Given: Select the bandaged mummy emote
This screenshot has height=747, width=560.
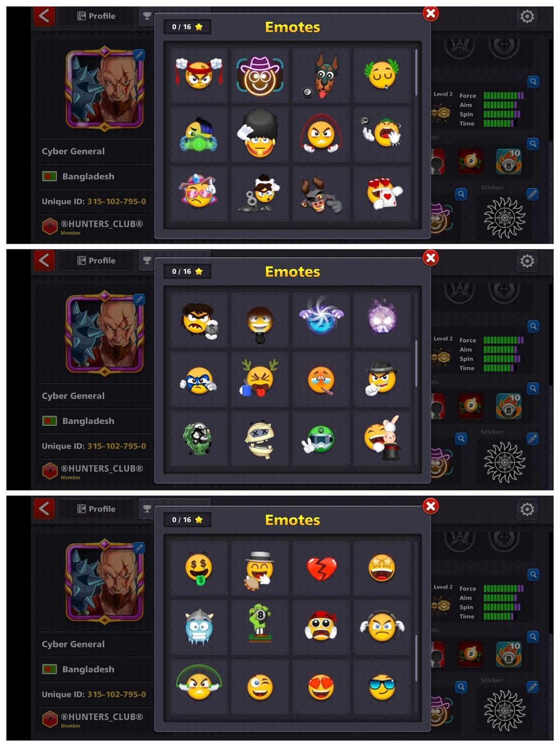Looking at the screenshot, I should click(x=260, y=439).
